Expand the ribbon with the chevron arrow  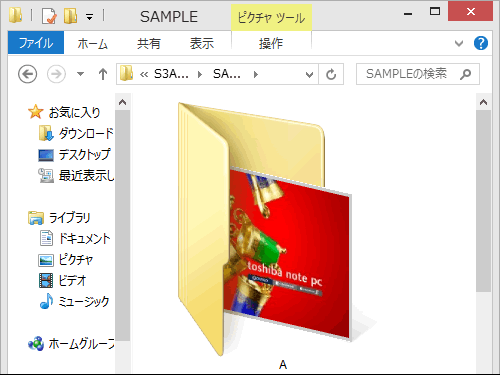pyautogui.click(x=459, y=43)
